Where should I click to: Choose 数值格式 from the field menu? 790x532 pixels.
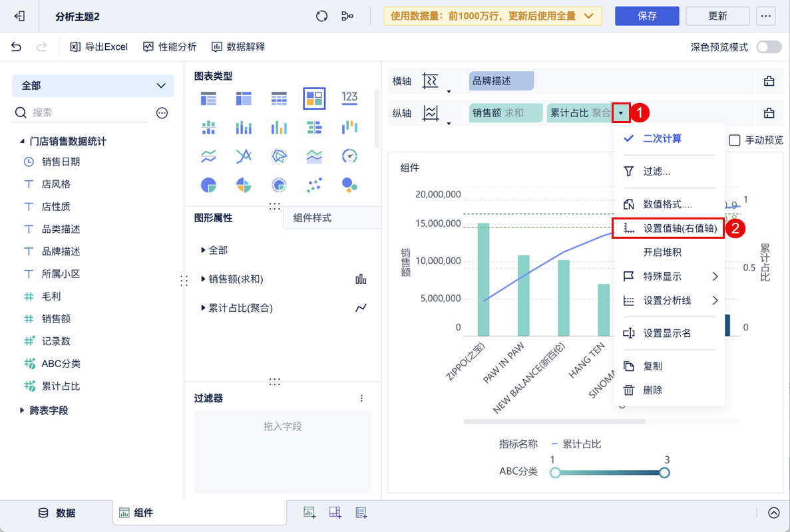click(669, 204)
